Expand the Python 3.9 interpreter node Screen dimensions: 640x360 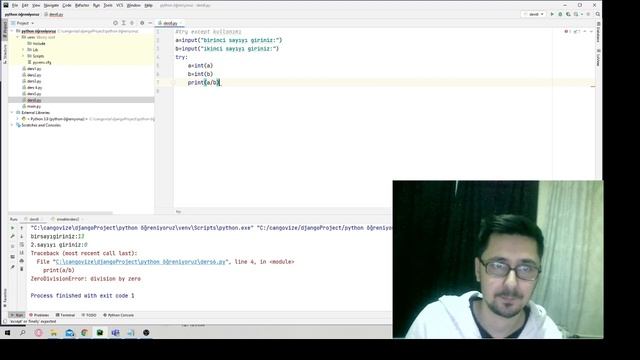pos(18,119)
